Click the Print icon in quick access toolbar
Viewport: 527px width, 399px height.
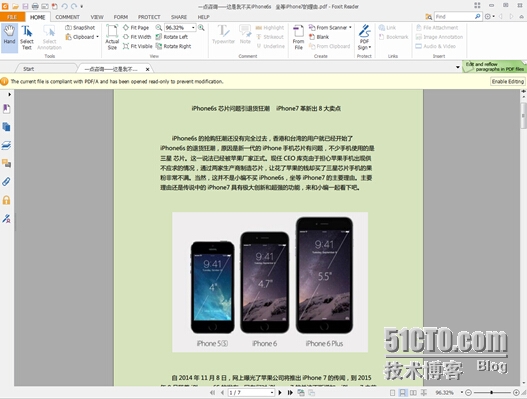35,6
